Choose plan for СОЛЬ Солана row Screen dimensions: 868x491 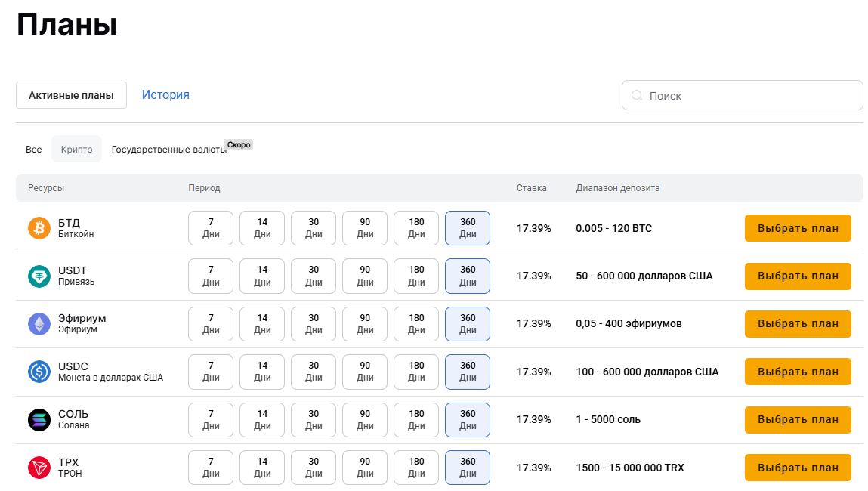(798, 419)
